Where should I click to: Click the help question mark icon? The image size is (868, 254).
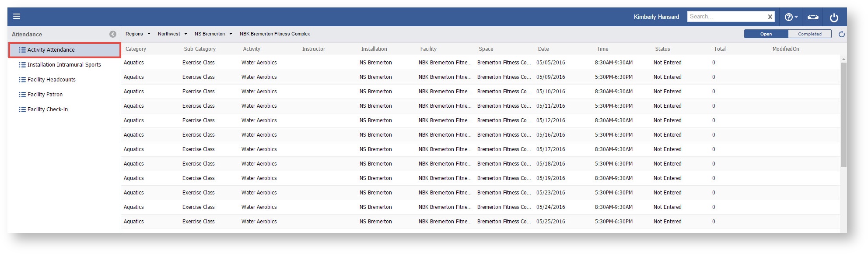(788, 17)
